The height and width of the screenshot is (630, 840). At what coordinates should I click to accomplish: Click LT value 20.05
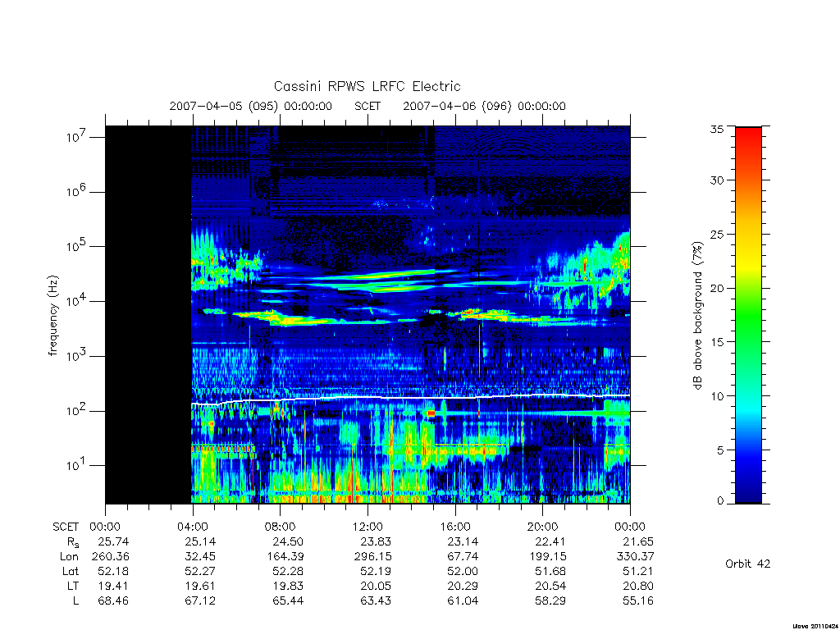(x=376, y=586)
